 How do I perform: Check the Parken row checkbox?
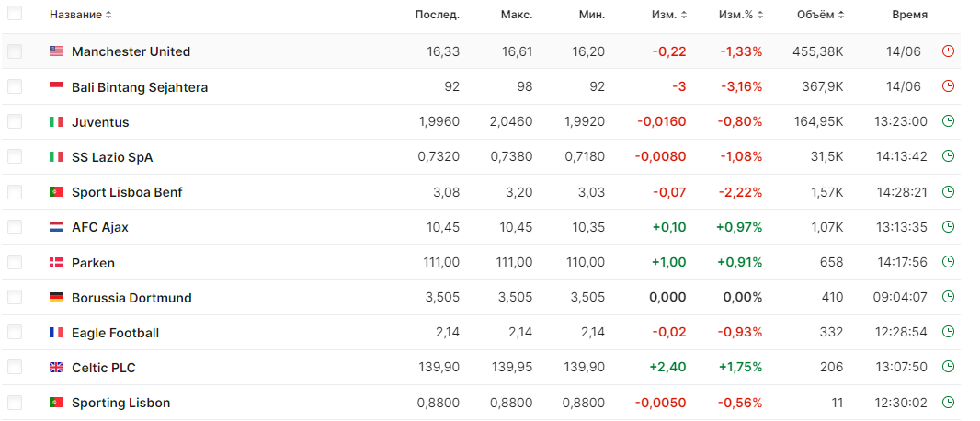click(15, 262)
